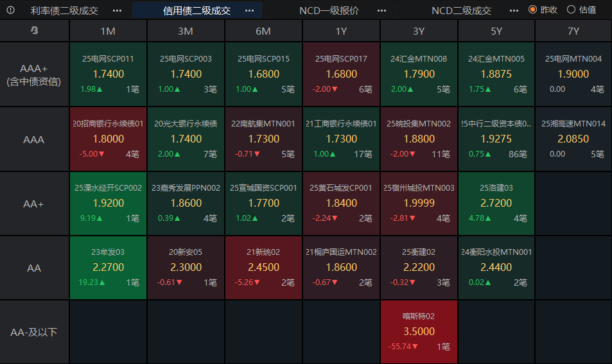Select the 20新安05 cell
Screen dimensions: 612x364
(186, 268)
